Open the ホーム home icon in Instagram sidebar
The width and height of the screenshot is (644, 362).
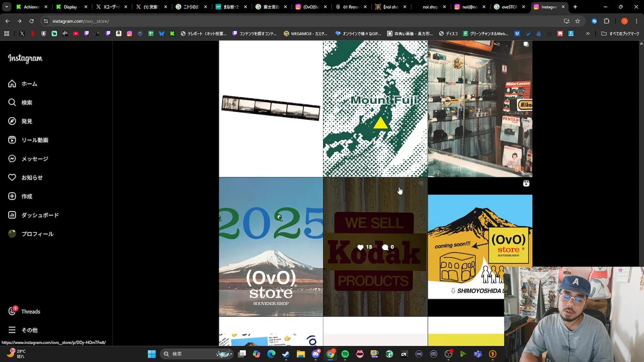pos(12,83)
